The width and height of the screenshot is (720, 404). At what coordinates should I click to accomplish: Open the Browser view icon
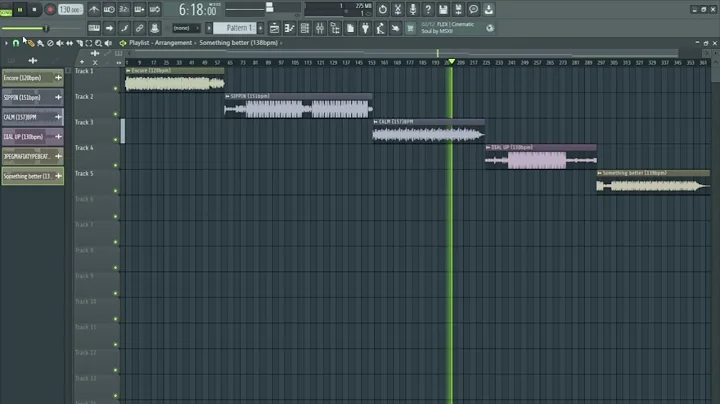tap(335, 28)
